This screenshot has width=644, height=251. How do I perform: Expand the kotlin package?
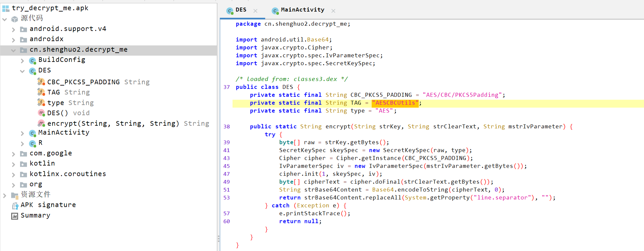[x=13, y=164]
